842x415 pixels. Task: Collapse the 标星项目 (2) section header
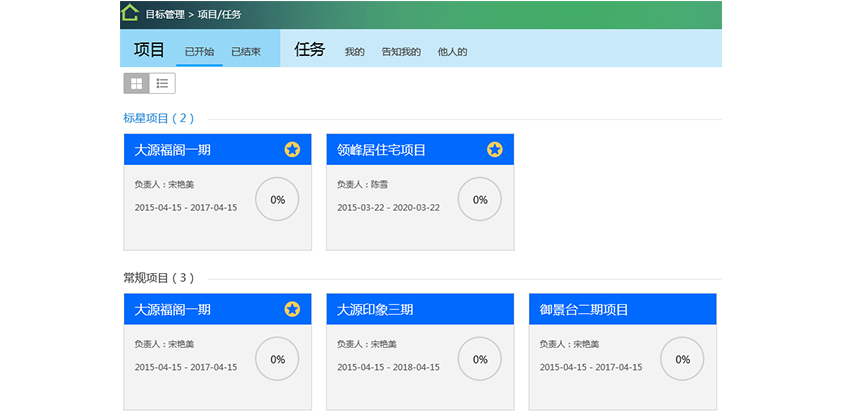point(159,118)
